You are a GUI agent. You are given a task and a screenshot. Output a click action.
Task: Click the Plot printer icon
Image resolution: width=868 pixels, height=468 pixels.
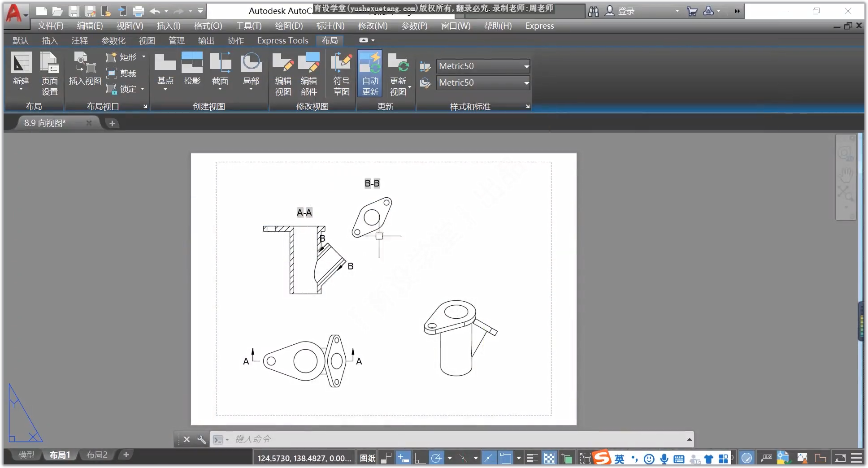(139, 11)
